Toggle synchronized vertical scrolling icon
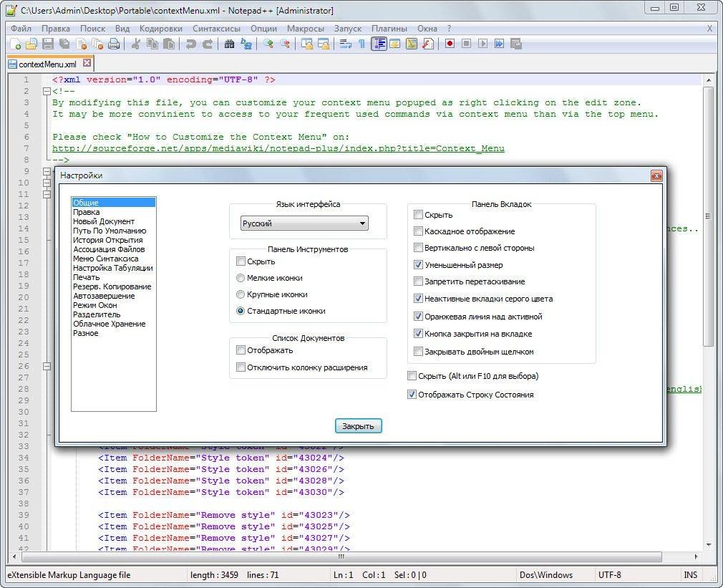Screen dimensions: 723x588 pos(306,44)
